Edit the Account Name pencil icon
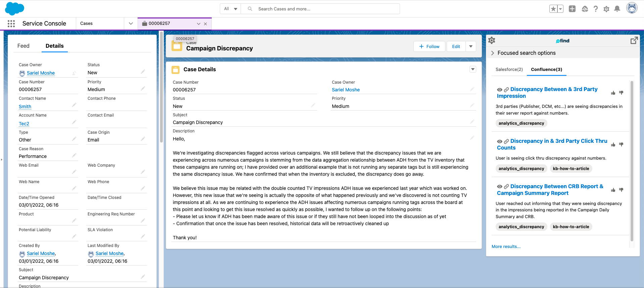This screenshot has height=288, width=644. (x=74, y=122)
